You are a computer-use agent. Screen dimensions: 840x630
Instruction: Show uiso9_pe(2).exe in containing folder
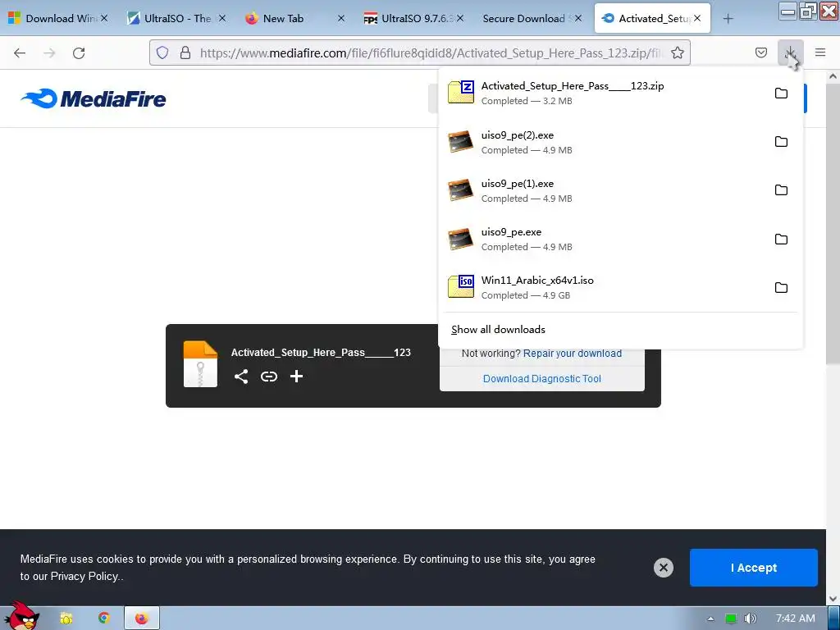click(781, 141)
